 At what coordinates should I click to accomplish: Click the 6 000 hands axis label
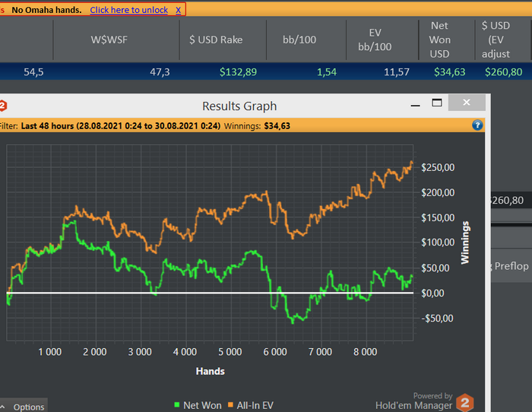(x=275, y=352)
